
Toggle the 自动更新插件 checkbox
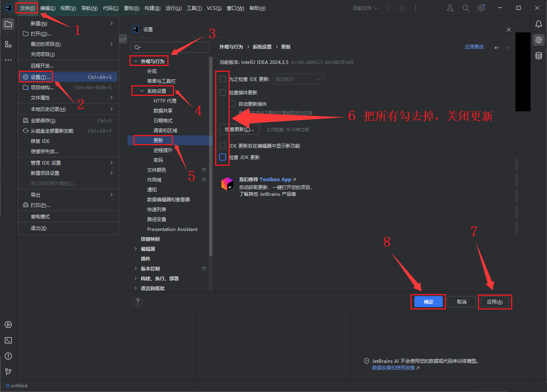click(232, 104)
